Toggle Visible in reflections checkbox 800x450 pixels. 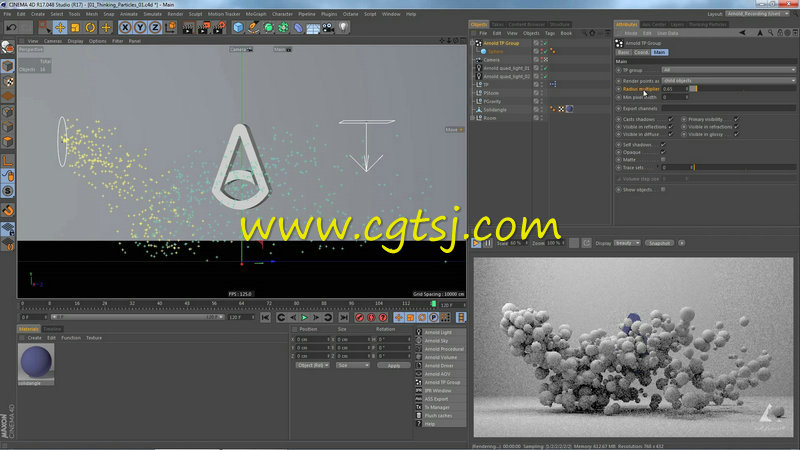[671, 127]
